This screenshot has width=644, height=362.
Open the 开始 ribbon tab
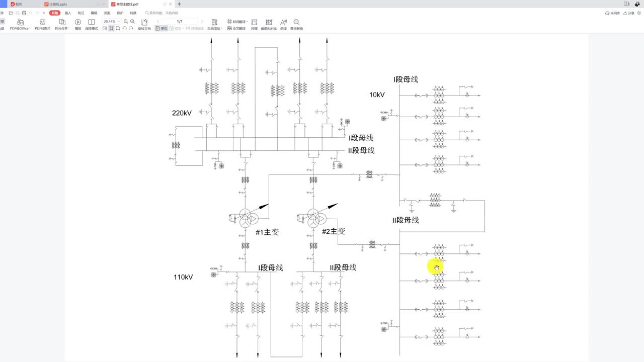[x=55, y=13]
